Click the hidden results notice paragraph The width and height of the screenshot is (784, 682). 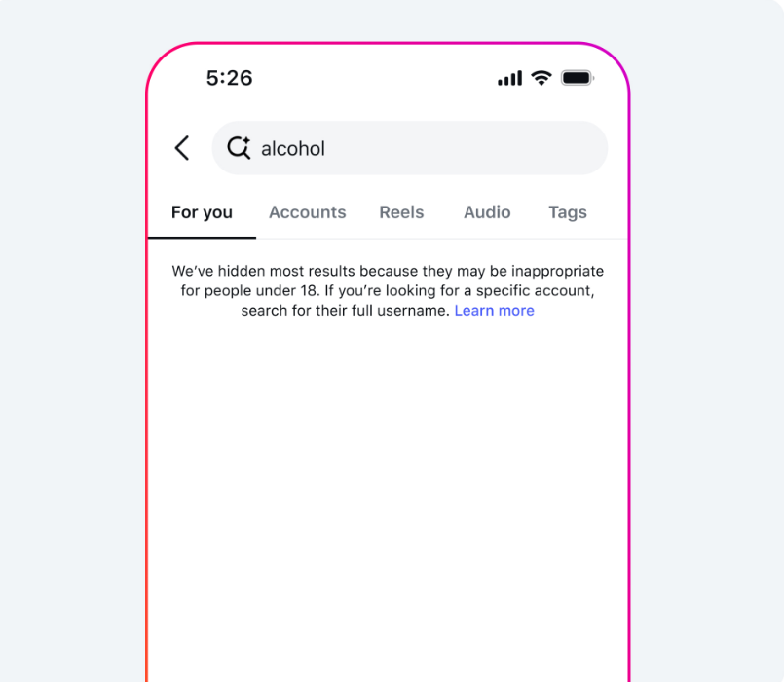[x=388, y=290]
